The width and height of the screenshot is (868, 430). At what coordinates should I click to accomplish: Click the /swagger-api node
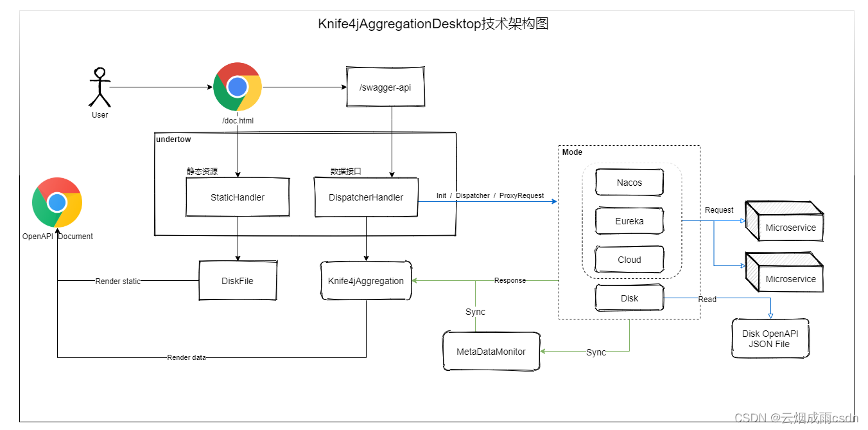[385, 86]
